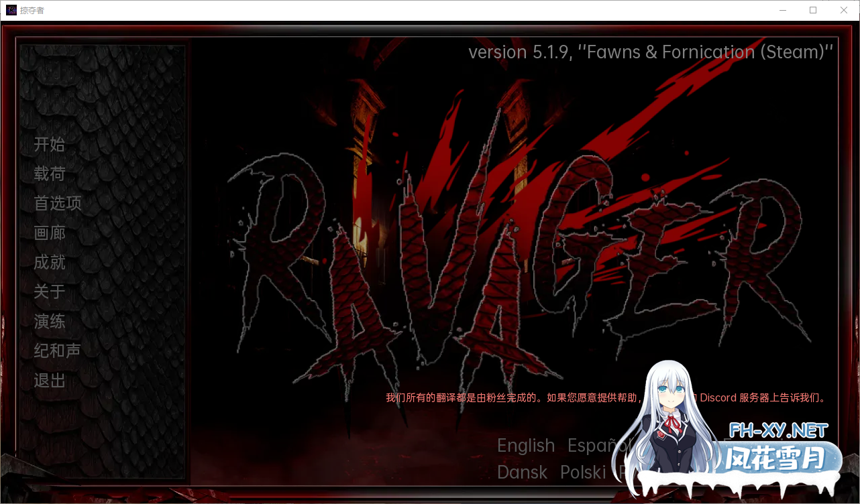The width and height of the screenshot is (860, 504).
Task: Open the 演练 walkthrough option
Action: pos(49,321)
